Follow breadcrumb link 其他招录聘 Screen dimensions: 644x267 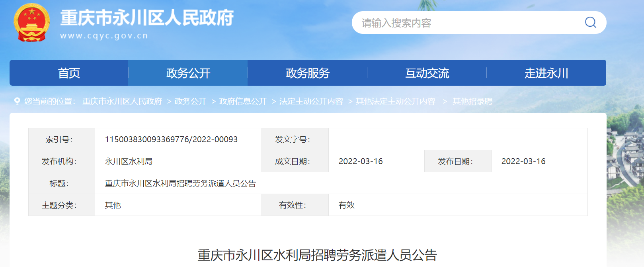click(x=472, y=101)
